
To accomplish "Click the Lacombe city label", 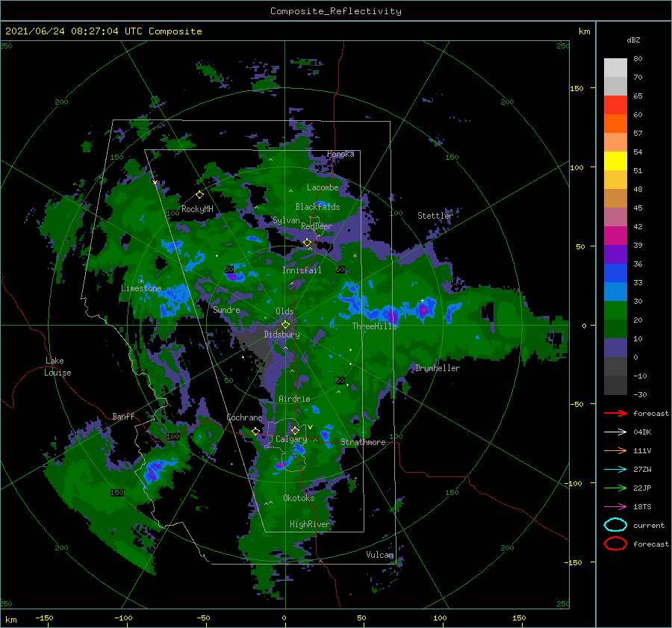I will click(323, 187).
